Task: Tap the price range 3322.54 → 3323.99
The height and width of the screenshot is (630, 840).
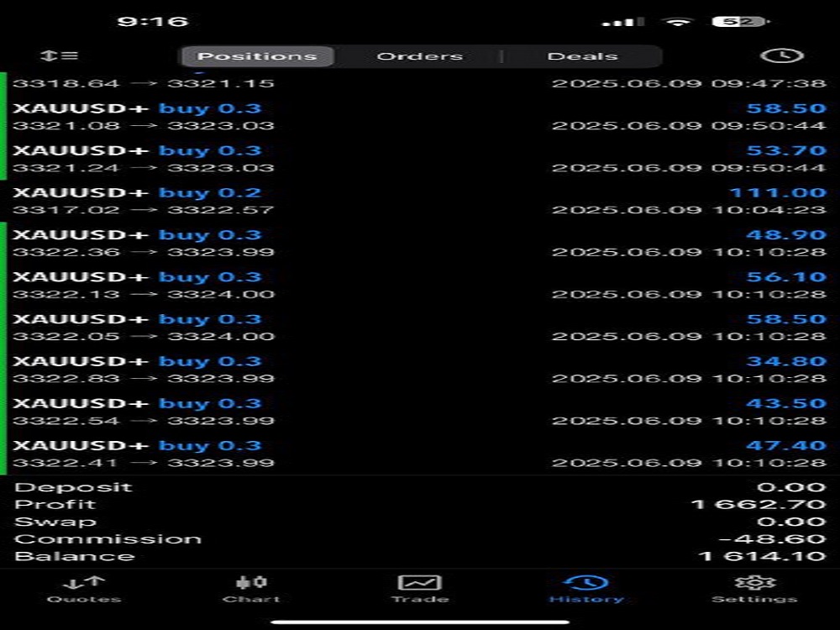Action: click(143, 421)
